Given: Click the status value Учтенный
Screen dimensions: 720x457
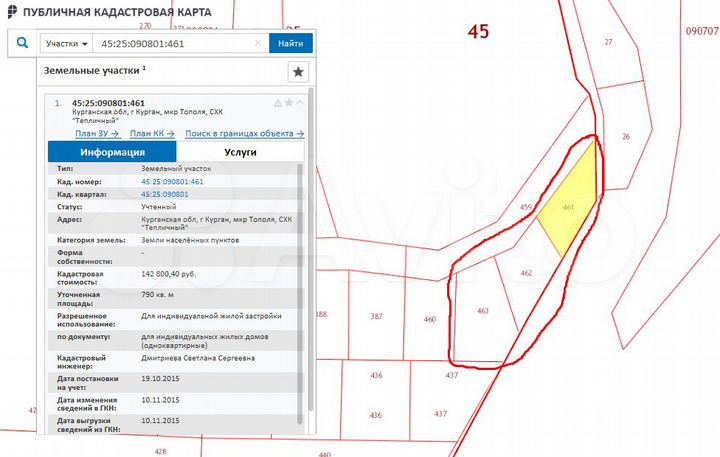Looking at the screenshot, I should 158,207.
